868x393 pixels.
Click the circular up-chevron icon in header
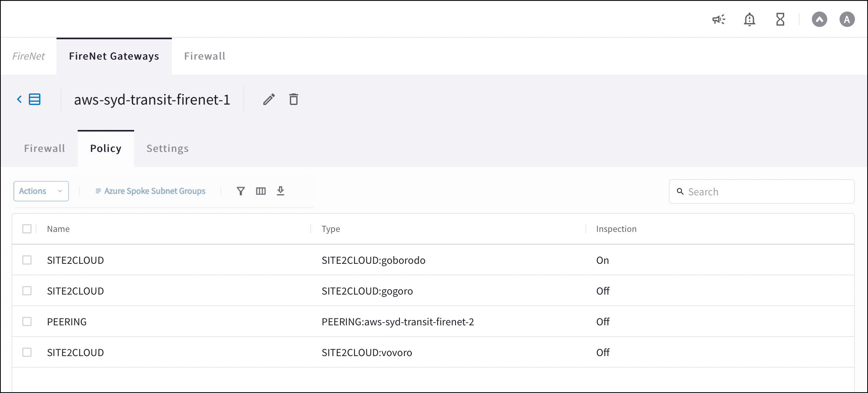(819, 19)
